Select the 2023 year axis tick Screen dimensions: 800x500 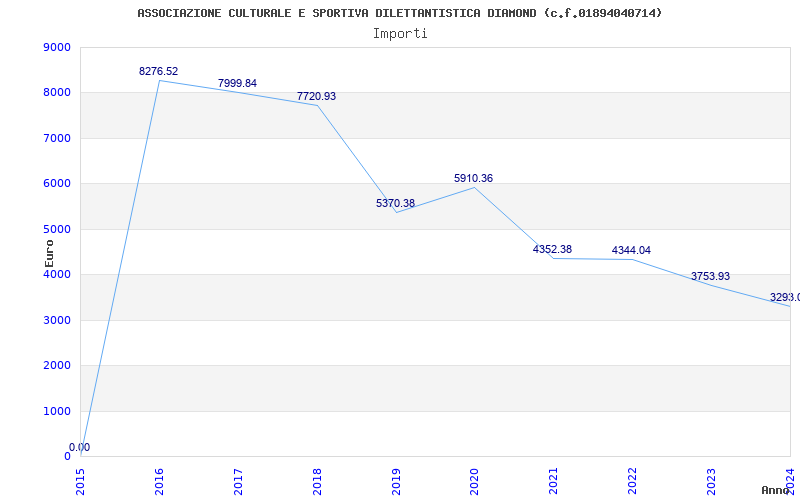[711, 482]
